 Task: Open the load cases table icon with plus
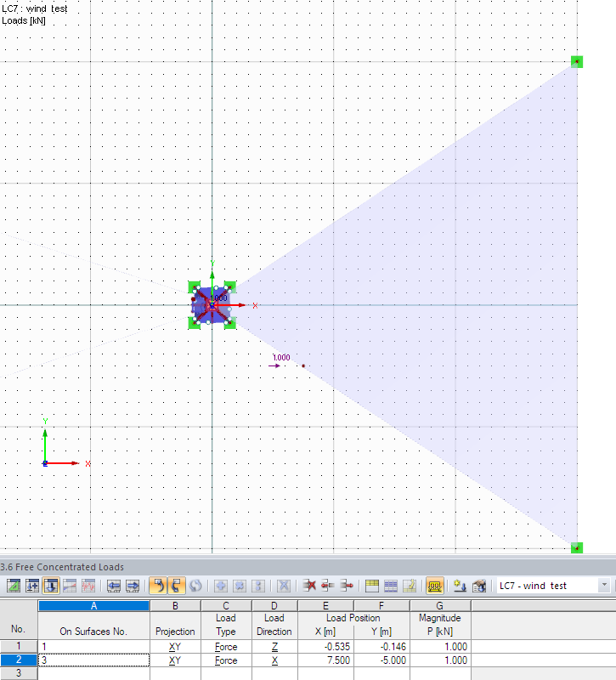pyautogui.click(x=32, y=586)
